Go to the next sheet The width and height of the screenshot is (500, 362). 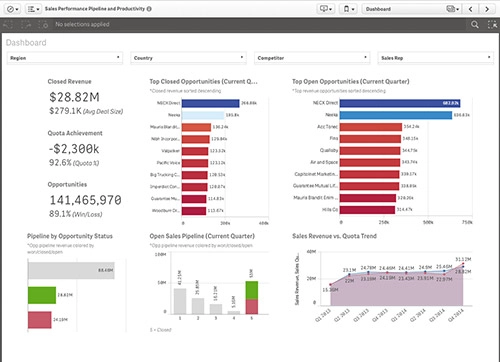point(487,9)
